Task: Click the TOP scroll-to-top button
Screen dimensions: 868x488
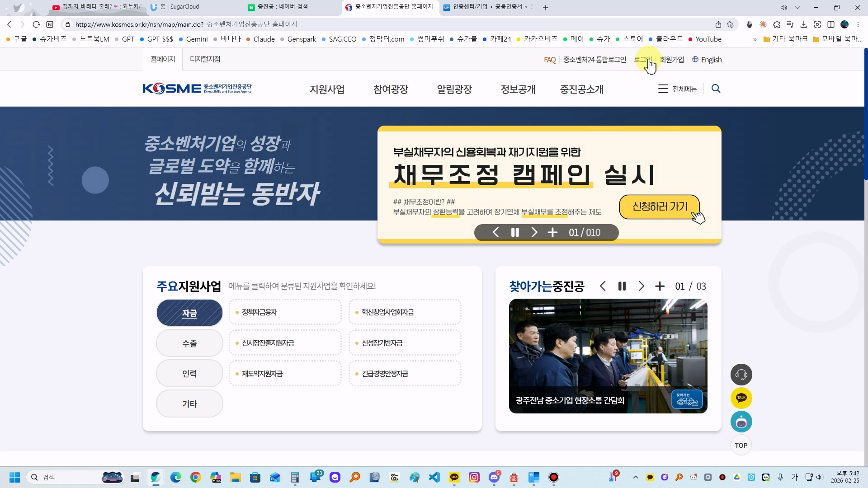Action: pos(741,446)
